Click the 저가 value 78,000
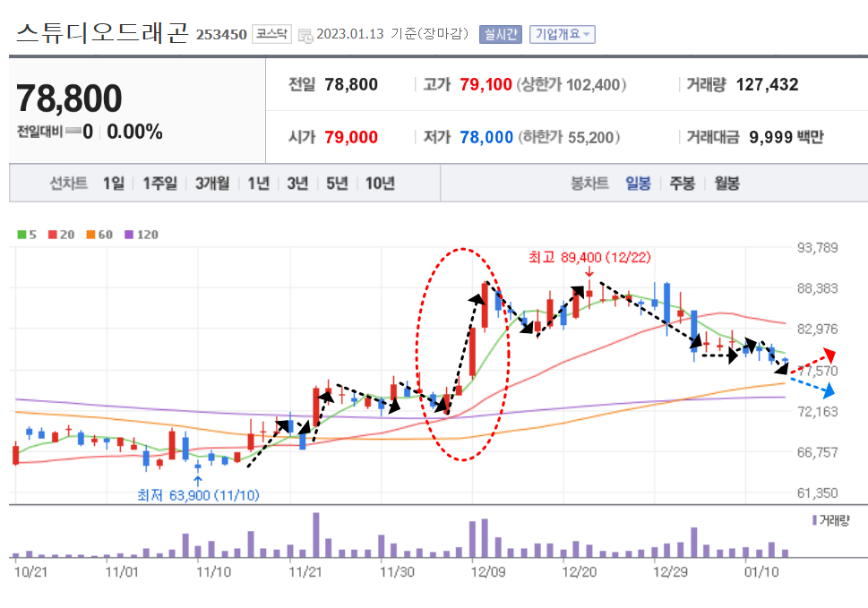Image resolution: width=868 pixels, height=608 pixels. [x=486, y=137]
